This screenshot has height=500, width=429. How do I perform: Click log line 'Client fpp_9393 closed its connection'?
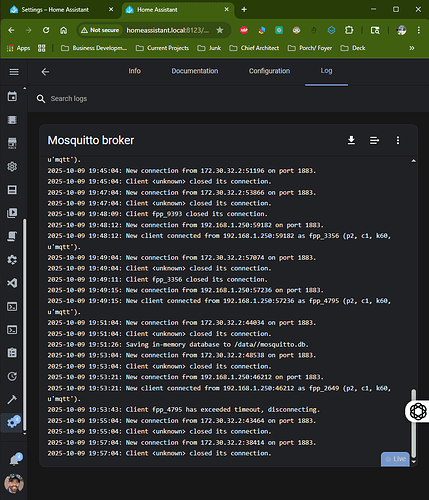tap(157, 214)
